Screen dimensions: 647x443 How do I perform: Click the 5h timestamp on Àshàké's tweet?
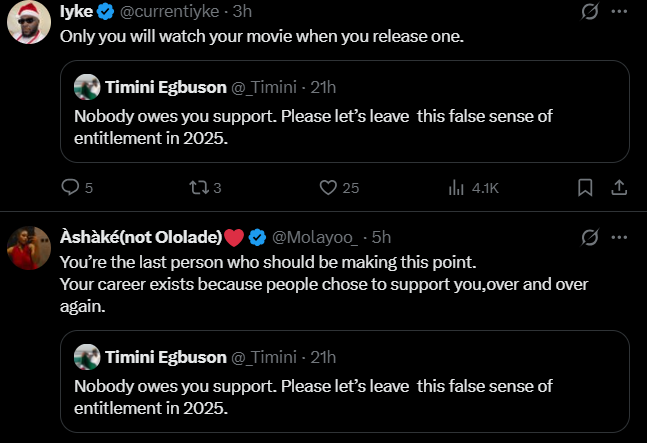[x=380, y=237]
